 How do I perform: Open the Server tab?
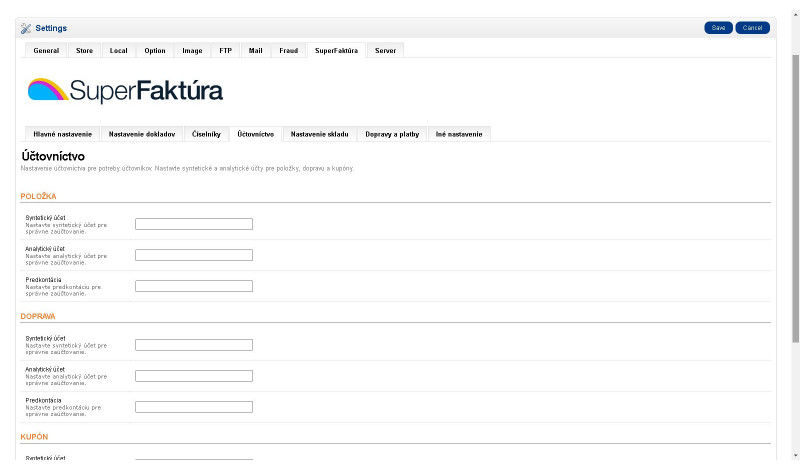(x=385, y=51)
